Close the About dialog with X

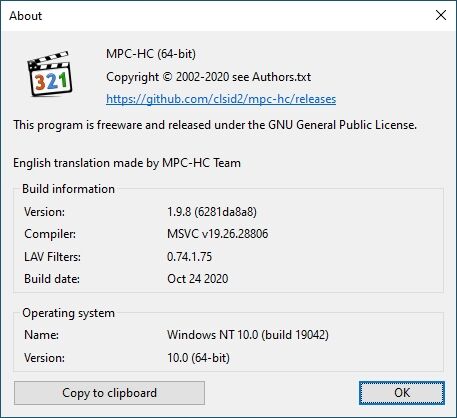point(441,15)
